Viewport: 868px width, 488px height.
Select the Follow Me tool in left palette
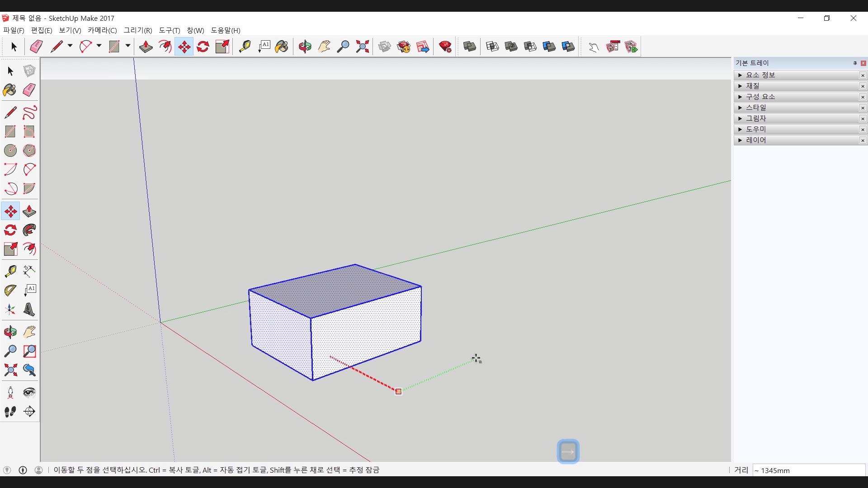tap(29, 230)
